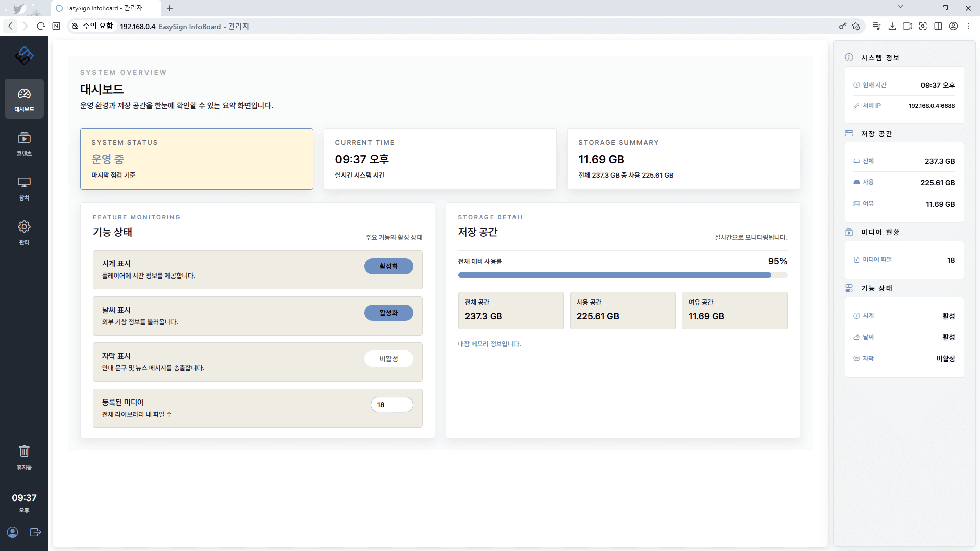Click the 주의 요함 site info indicator
This screenshot has height=551, width=980.
(x=92, y=26)
